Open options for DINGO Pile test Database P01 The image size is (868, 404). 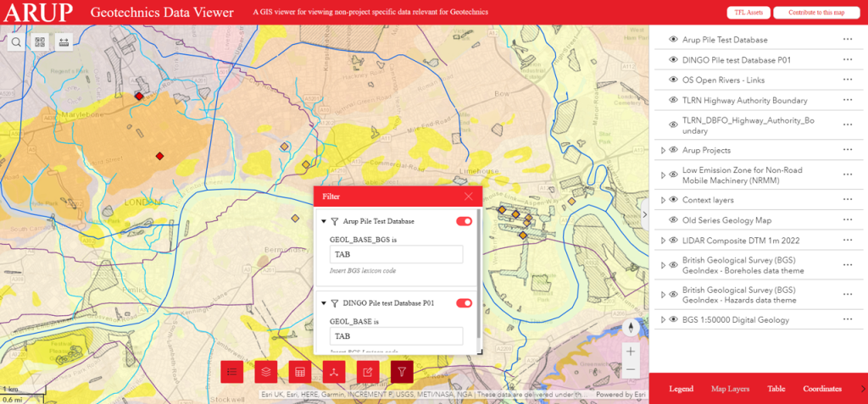coord(848,59)
